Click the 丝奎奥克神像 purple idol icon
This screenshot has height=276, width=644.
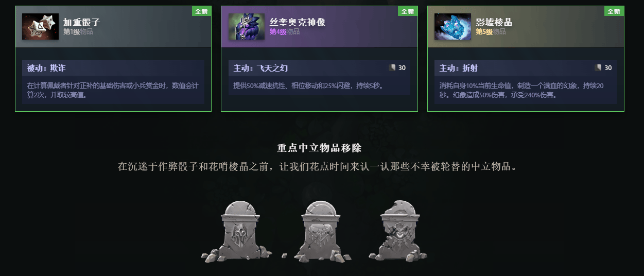(247, 26)
